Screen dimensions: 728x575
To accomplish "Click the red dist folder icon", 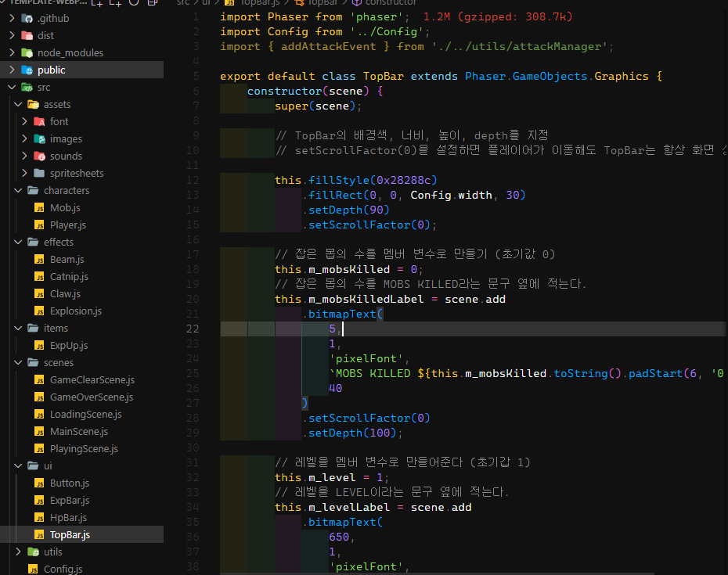I will click(x=27, y=36).
